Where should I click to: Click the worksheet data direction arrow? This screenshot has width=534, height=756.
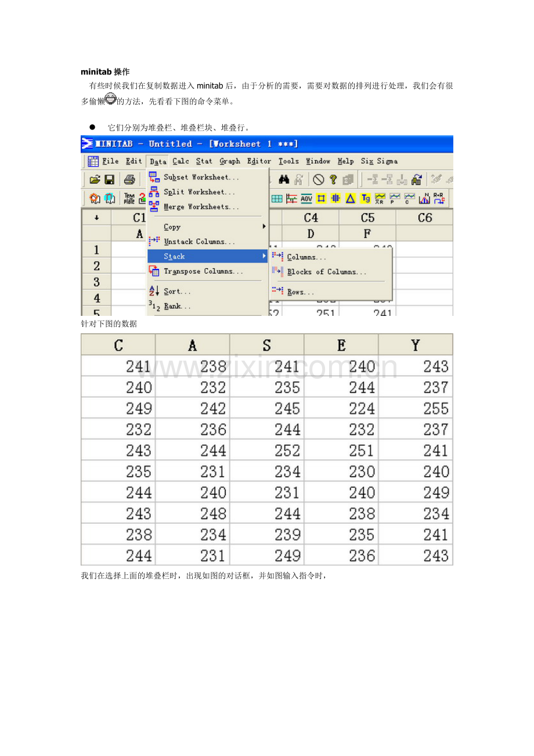tap(96, 218)
